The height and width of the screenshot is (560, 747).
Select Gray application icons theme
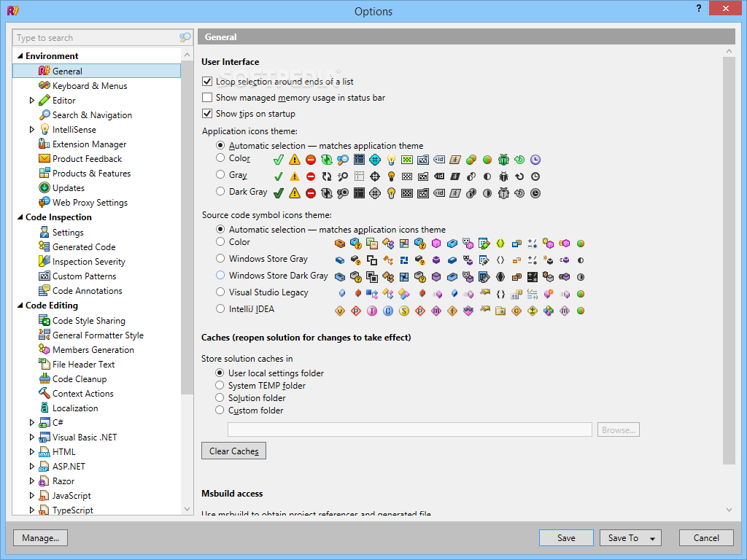point(220,174)
